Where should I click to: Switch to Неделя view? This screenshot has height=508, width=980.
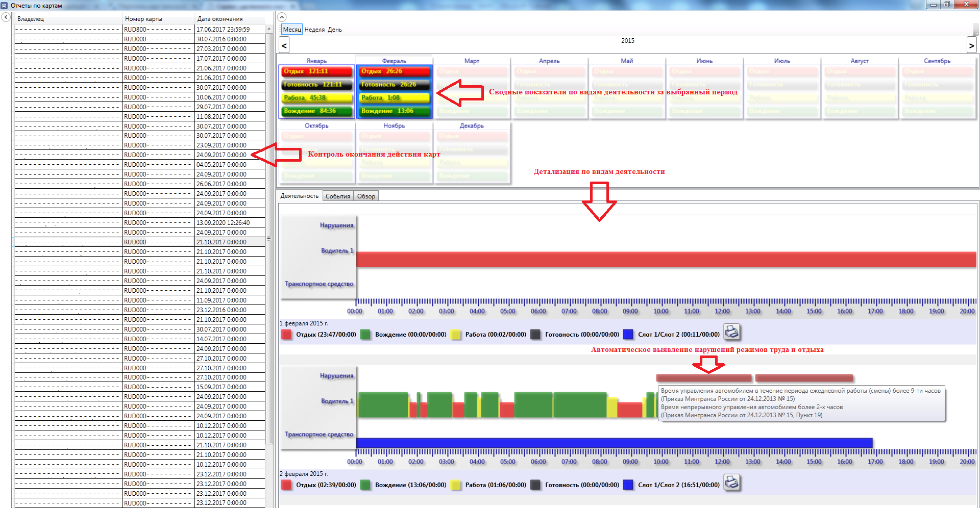coord(314,30)
